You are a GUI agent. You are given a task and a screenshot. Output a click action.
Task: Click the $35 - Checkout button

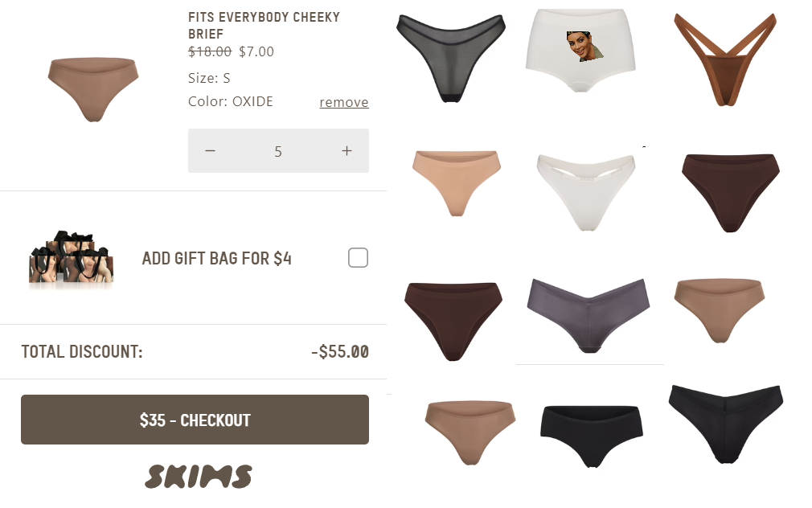click(x=195, y=420)
